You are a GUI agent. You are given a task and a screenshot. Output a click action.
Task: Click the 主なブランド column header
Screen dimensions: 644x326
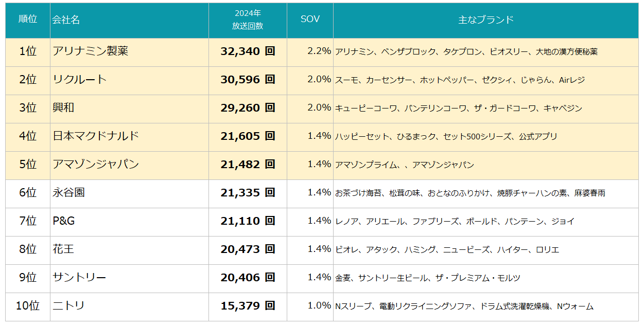coord(485,20)
